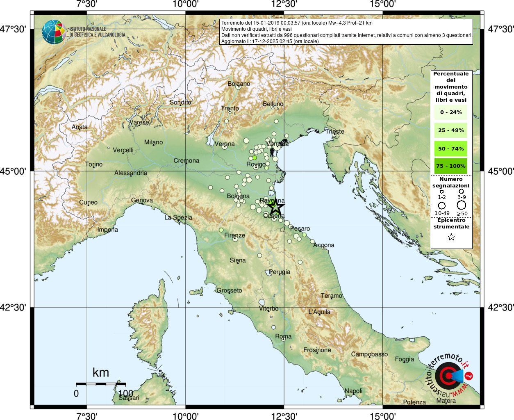Click the Imperia city label

coord(108,229)
